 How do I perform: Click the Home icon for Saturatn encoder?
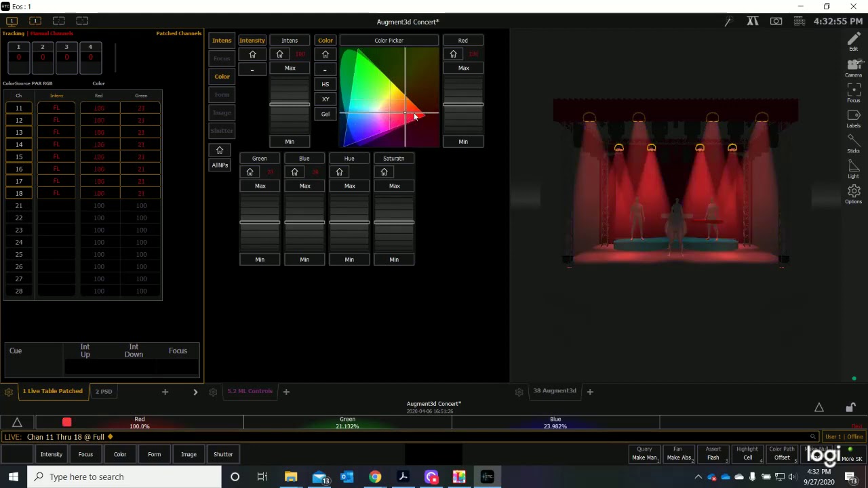coord(384,172)
